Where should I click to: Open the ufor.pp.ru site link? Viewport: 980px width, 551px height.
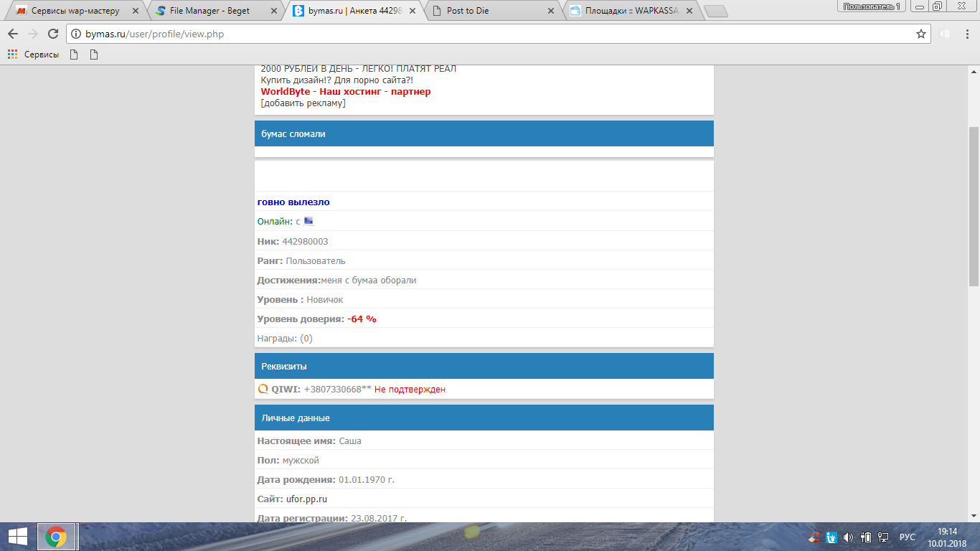tap(306, 499)
